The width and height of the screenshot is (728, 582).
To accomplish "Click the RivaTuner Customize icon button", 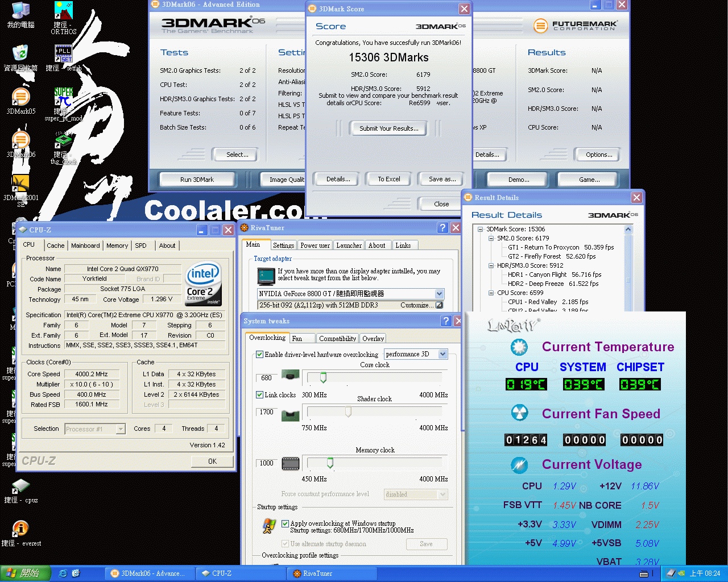I will pos(439,305).
